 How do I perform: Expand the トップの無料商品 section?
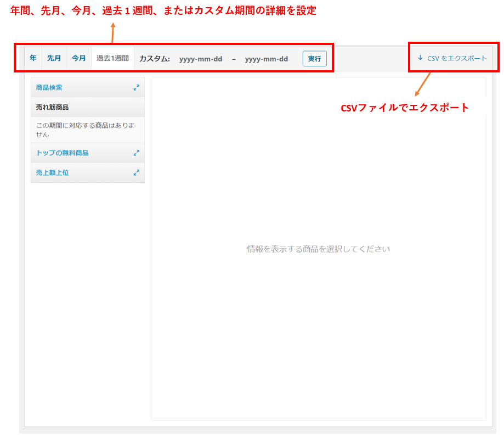tap(62, 153)
